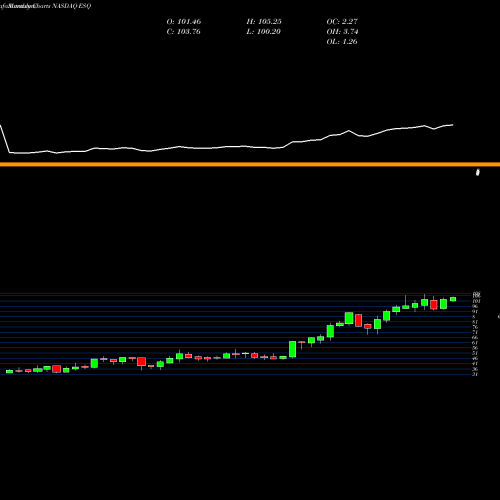Click the orange horizontal indicator line

pyautogui.click(x=250, y=164)
